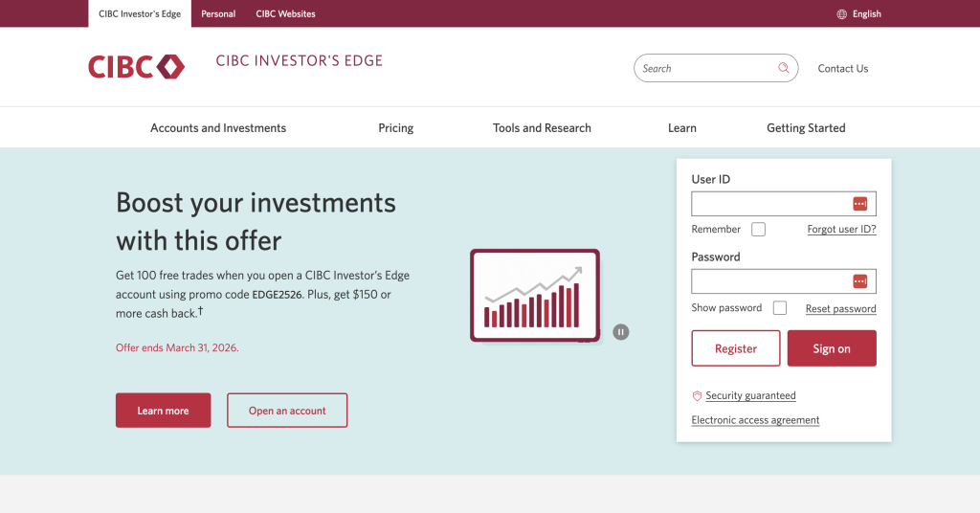Screen dimensions: 980x513
Task: Click the search magnifier icon
Action: tap(783, 68)
